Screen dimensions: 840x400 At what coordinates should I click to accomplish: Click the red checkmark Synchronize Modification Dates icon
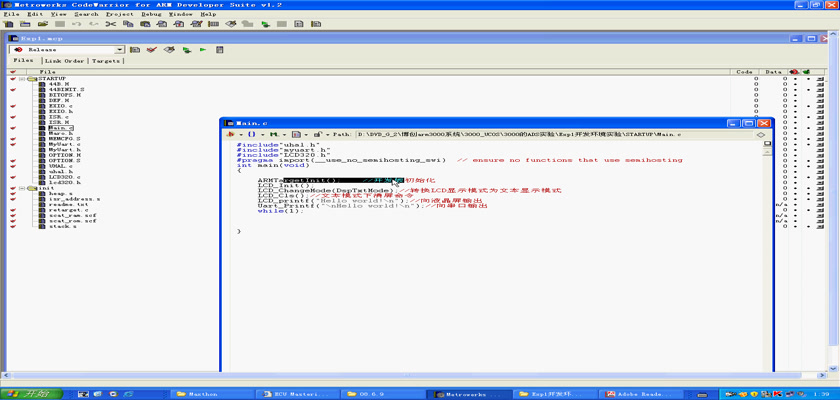[x=152, y=50]
